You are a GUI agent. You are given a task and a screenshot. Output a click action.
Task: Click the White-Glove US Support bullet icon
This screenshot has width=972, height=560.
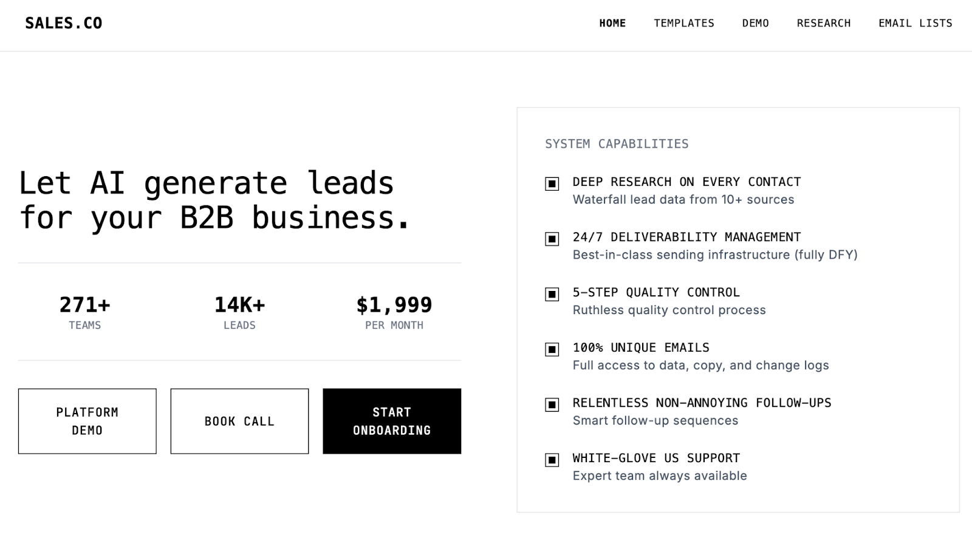tap(552, 460)
